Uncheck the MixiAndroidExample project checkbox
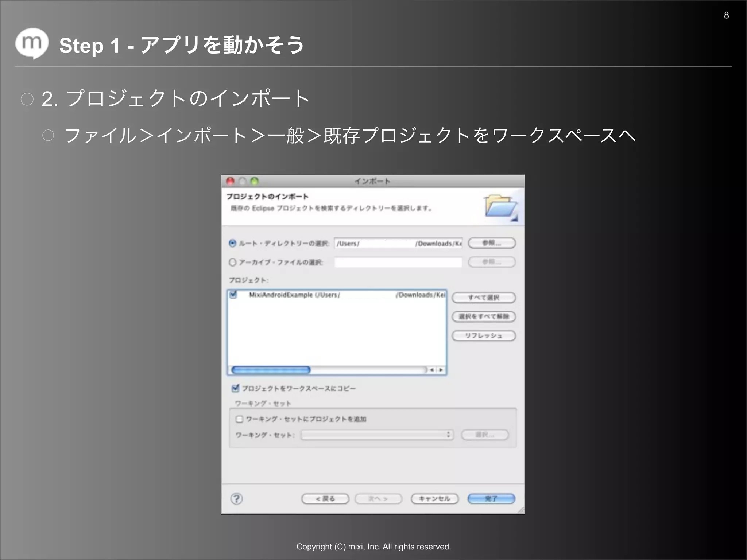The image size is (747, 560). pyautogui.click(x=233, y=295)
